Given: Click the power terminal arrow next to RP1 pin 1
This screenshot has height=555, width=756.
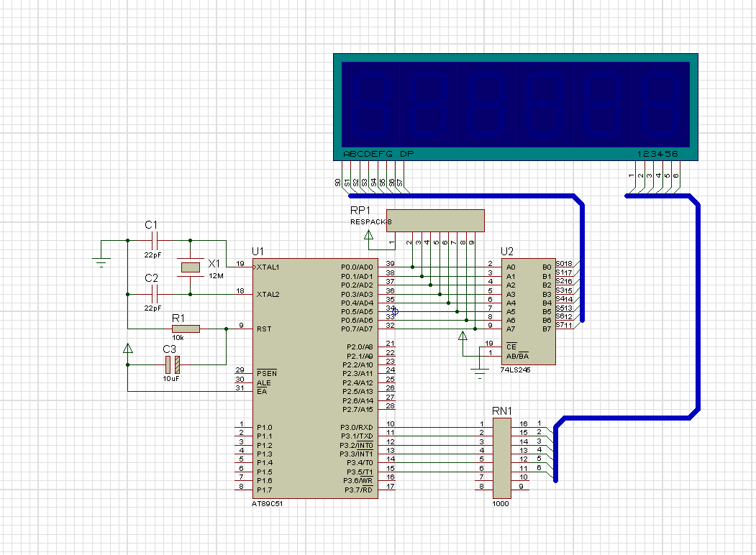Looking at the screenshot, I should pyautogui.click(x=369, y=235).
